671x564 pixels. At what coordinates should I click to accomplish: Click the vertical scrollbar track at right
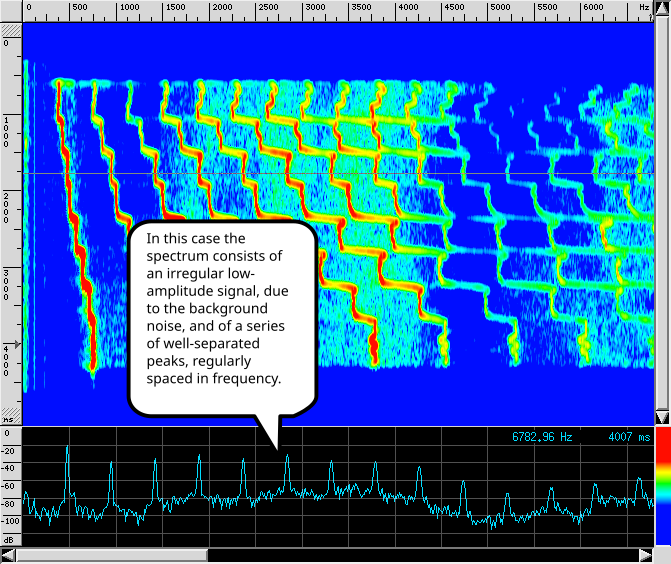663,212
